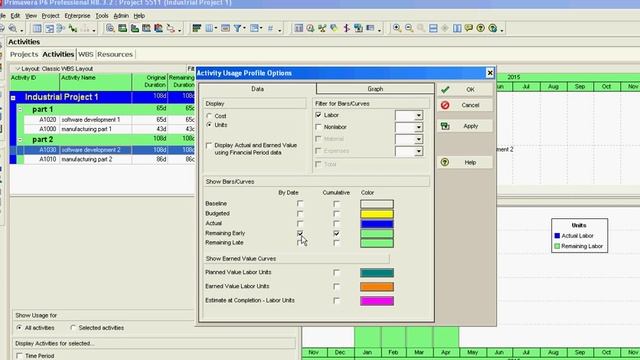
Task: Click the speech bubble hint help icon
Action: (469, 28)
